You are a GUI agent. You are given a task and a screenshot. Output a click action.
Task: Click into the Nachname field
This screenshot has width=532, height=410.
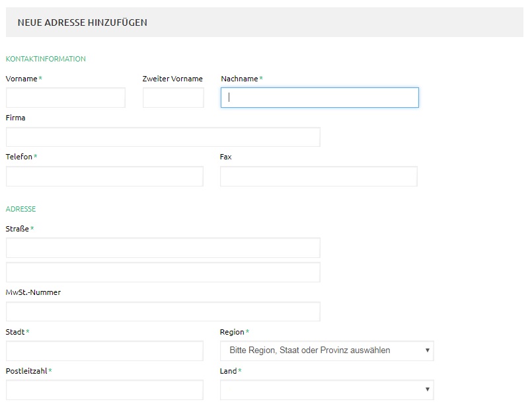(x=319, y=98)
